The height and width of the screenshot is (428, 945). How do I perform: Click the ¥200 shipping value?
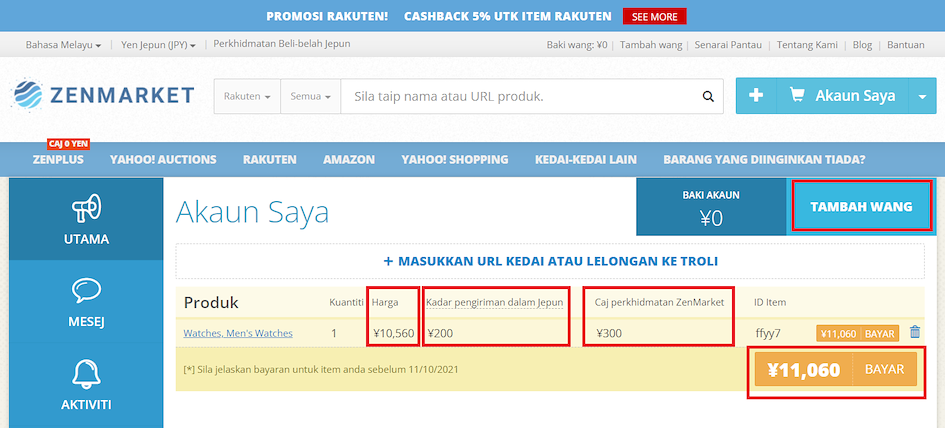click(441, 333)
